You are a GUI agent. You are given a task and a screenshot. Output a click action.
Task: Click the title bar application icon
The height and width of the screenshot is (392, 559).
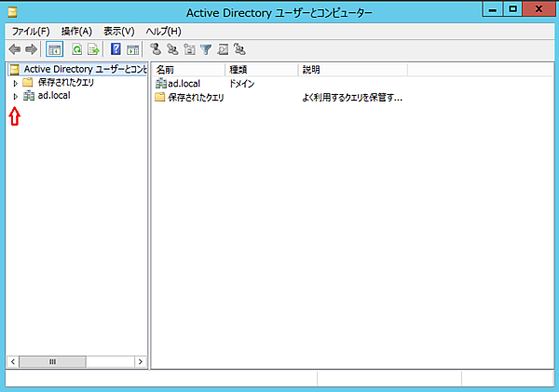pos(12,12)
